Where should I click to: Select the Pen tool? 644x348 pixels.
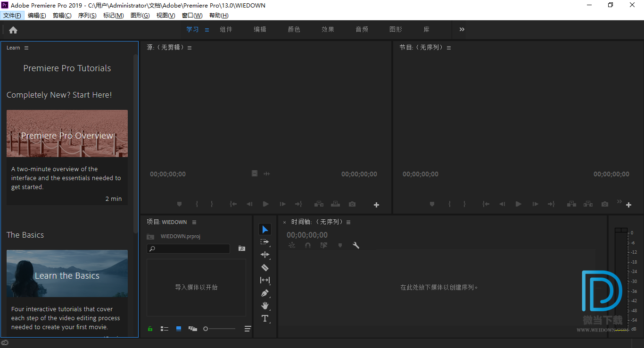tap(265, 293)
